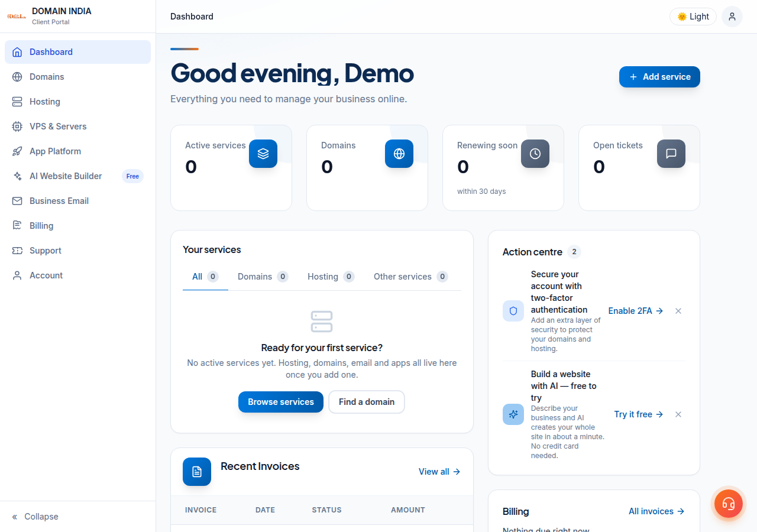Viewport: 757px width, 532px height.
Task: Click the empty-state server icon
Action: coord(322,322)
